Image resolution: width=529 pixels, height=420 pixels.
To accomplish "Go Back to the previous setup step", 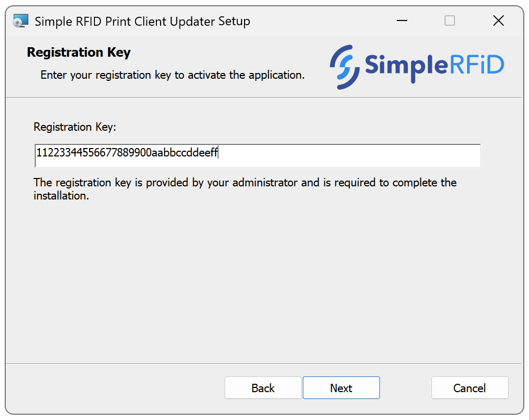I will coord(263,388).
